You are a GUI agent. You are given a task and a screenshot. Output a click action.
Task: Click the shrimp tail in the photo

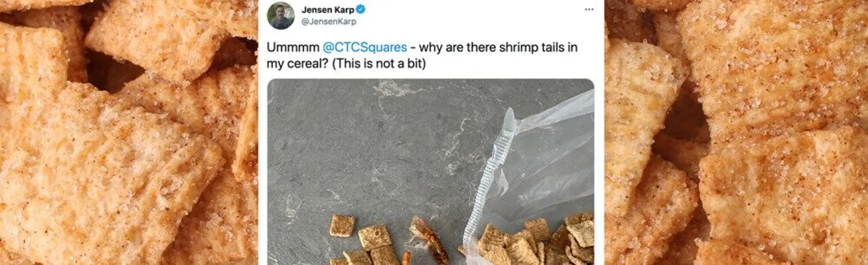(x=429, y=240)
